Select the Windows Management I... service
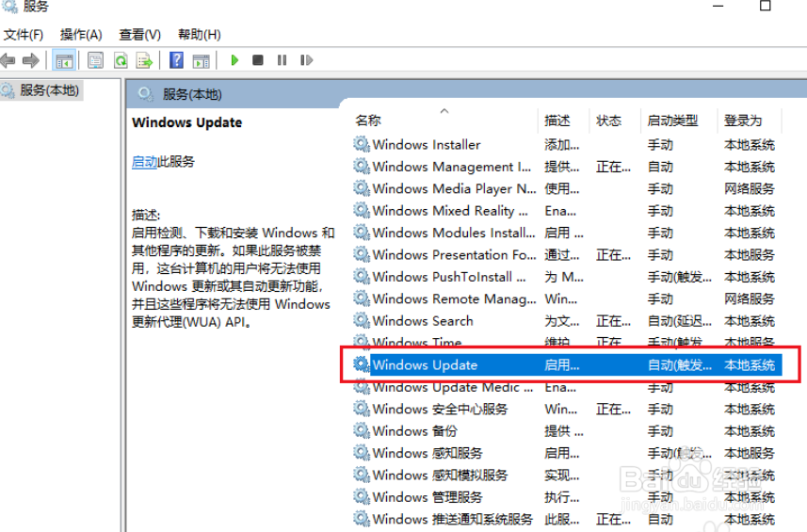807x532 pixels. coord(567,168)
